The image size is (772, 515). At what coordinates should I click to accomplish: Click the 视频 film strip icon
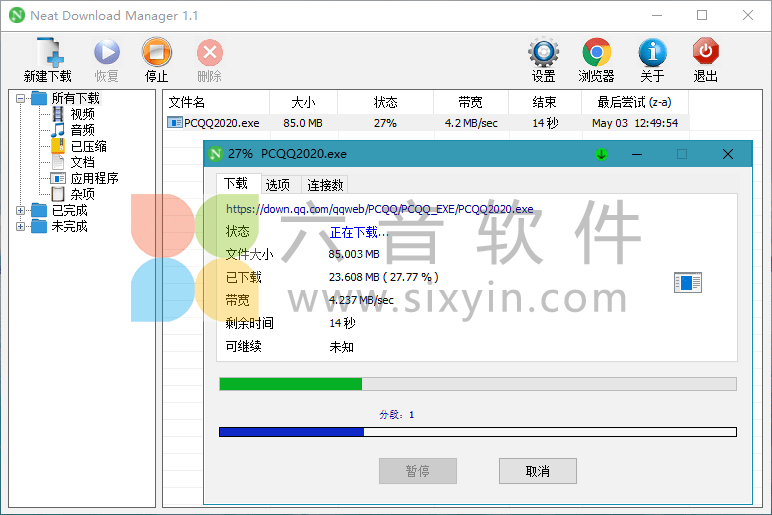pos(58,114)
